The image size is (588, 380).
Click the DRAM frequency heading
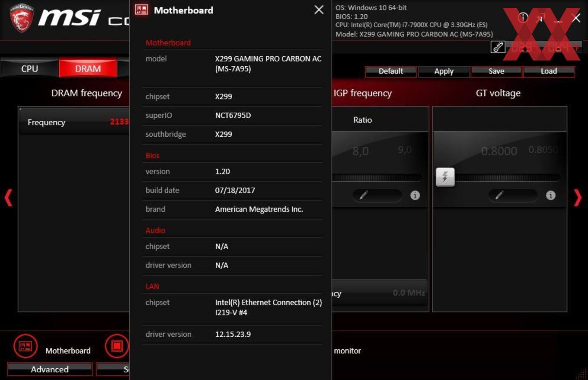(86, 93)
